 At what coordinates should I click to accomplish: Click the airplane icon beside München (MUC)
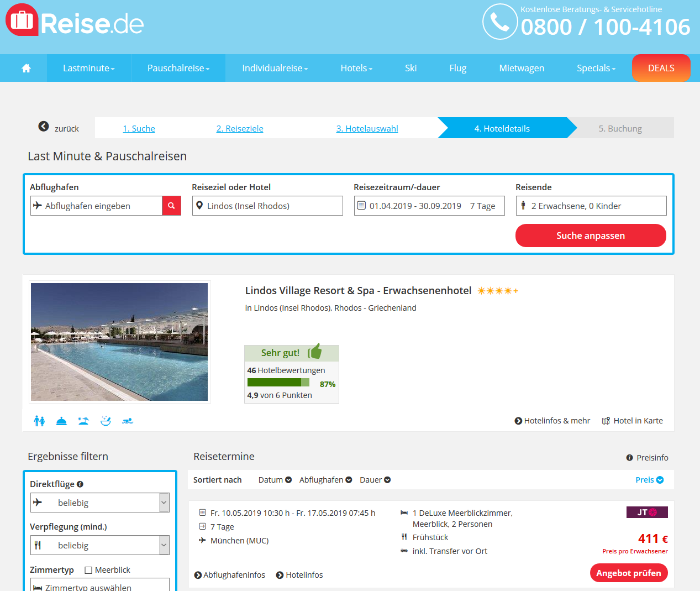(202, 540)
